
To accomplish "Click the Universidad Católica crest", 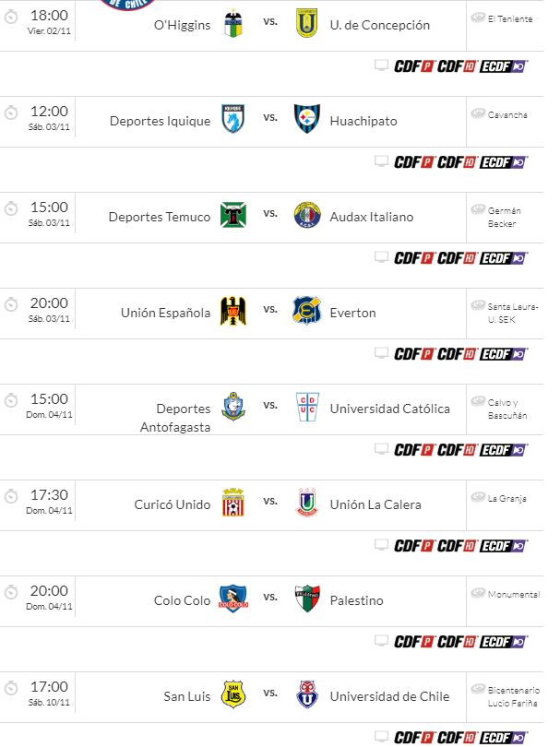I will click(x=306, y=409).
